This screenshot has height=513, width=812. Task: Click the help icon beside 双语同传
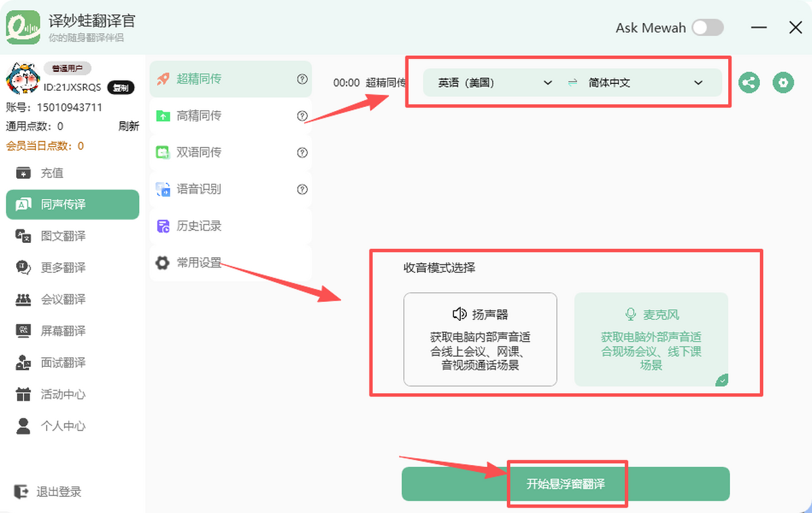(x=302, y=152)
